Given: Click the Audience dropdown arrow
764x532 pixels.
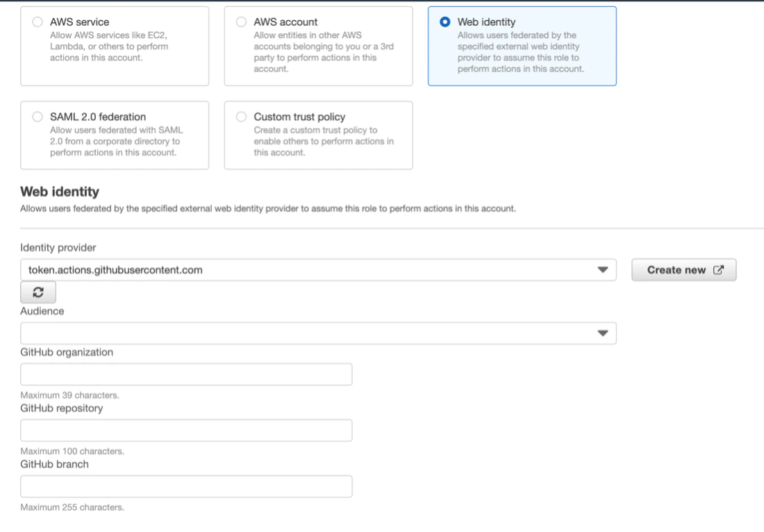Looking at the screenshot, I should tap(603, 333).
